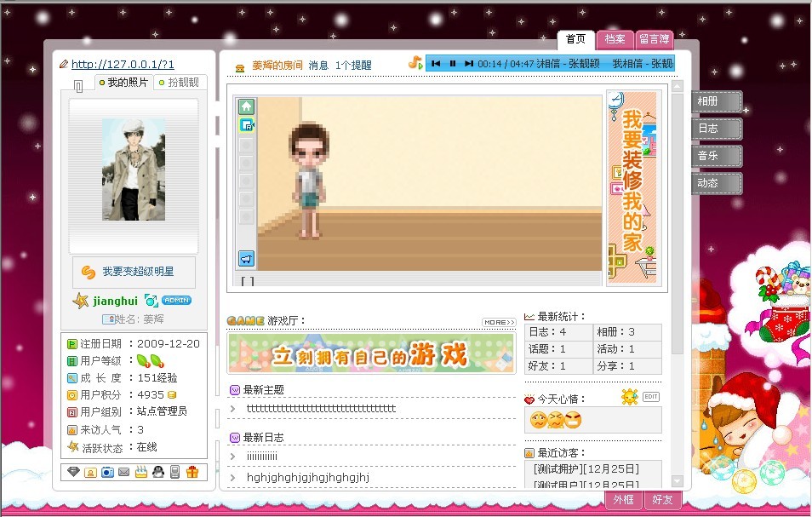Skip to next track in music player

coord(467,63)
